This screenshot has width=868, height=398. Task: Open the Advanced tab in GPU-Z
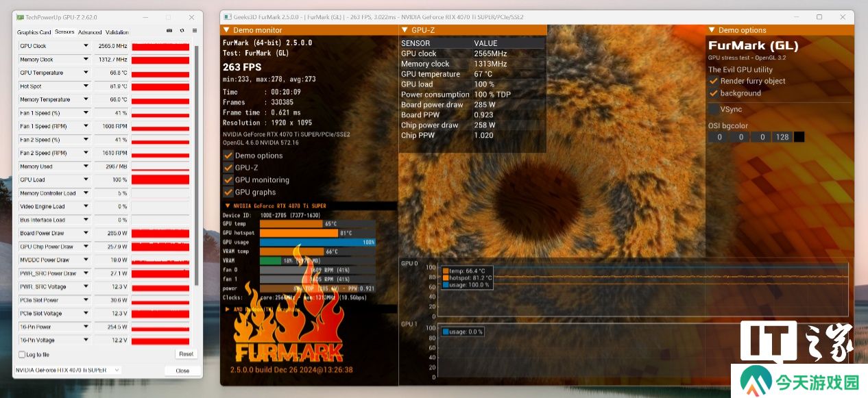tap(90, 32)
